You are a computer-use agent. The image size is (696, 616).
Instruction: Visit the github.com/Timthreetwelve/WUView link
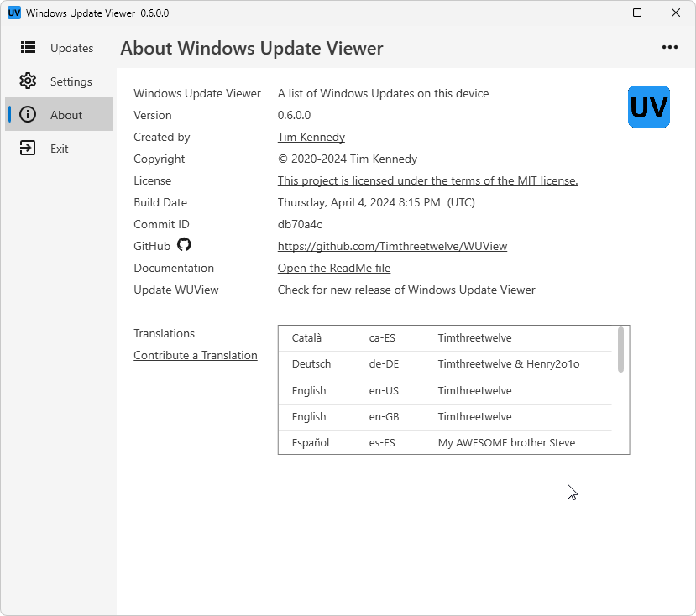[392, 246]
